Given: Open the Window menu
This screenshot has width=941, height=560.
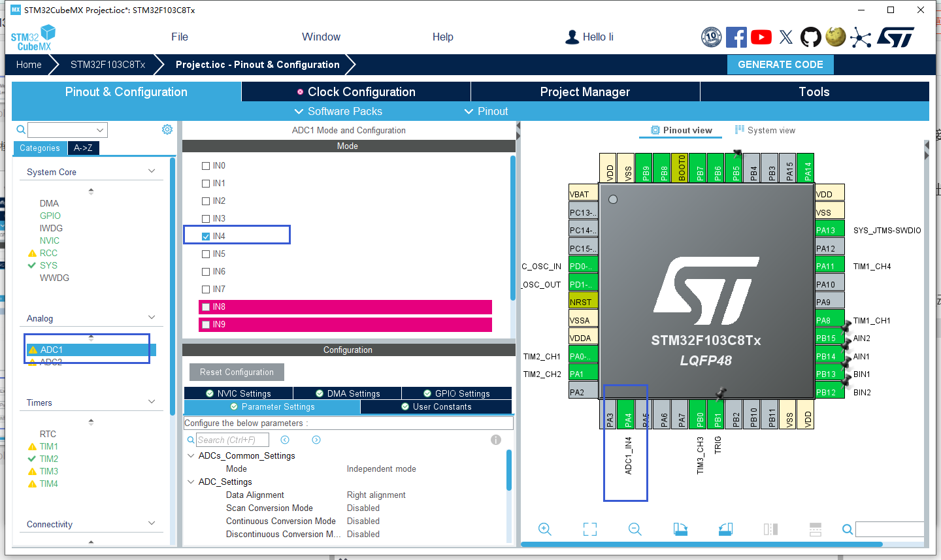Looking at the screenshot, I should click(x=321, y=37).
